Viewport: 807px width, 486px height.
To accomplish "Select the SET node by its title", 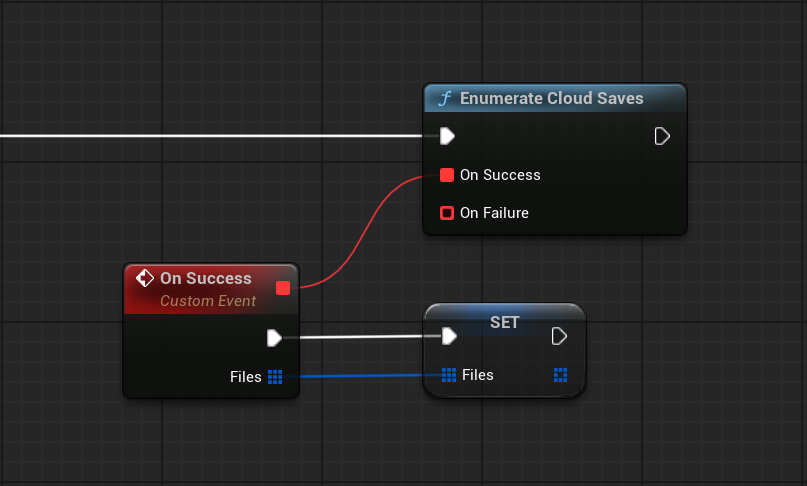I will point(505,322).
